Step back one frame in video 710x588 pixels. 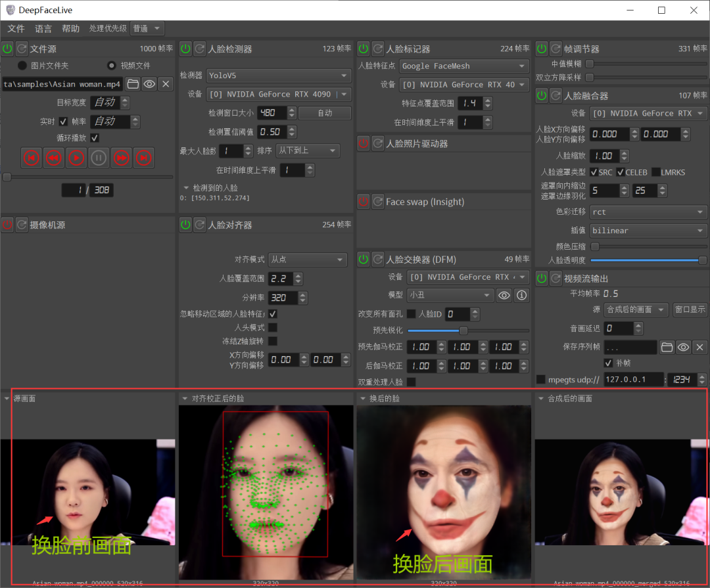54,158
